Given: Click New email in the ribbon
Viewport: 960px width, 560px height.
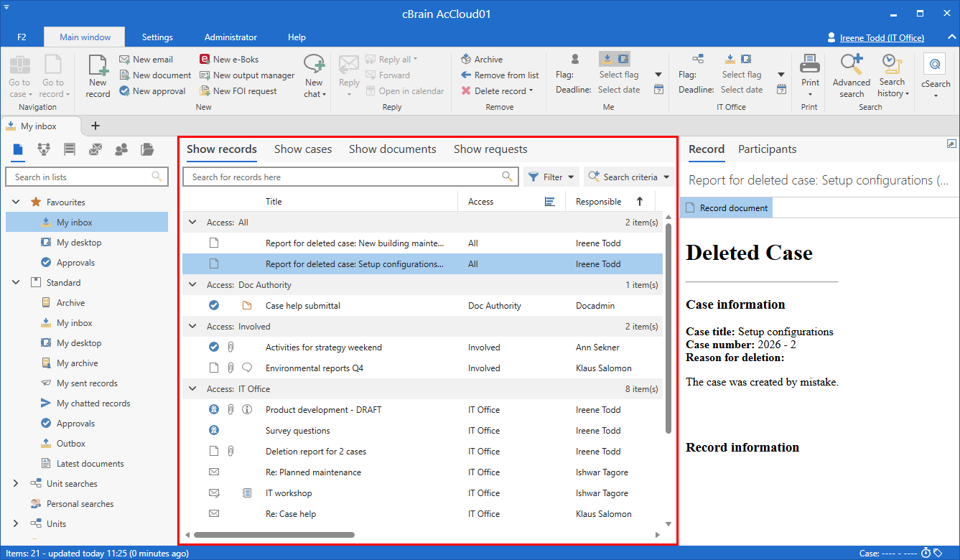Looking at the screenshot, I should tap(146, 60).
